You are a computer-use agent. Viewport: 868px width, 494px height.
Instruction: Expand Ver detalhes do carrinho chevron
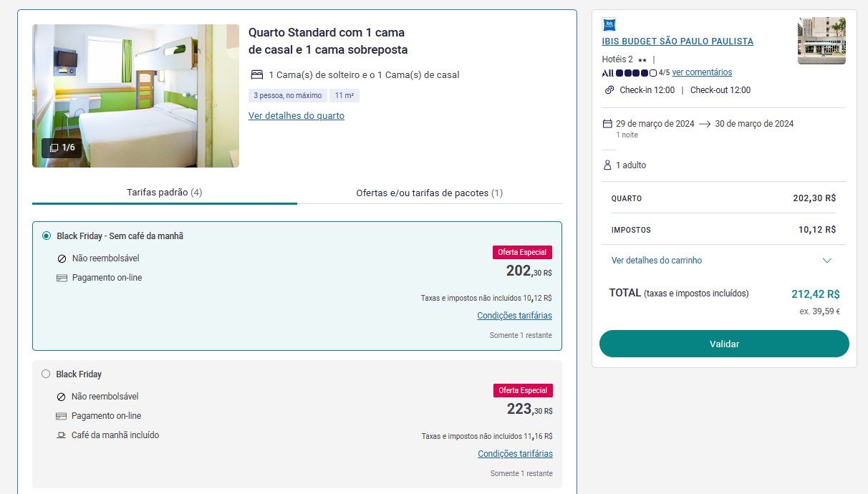(x=827, y=261)
